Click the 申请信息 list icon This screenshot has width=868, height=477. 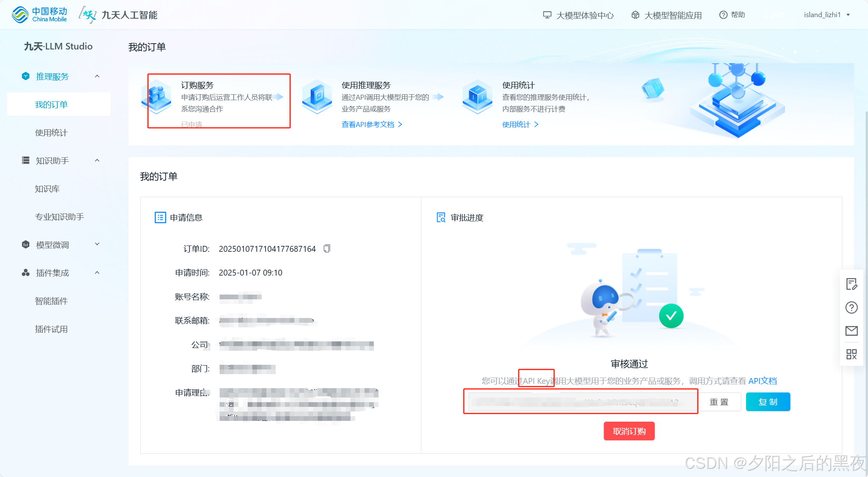[160, 217]
